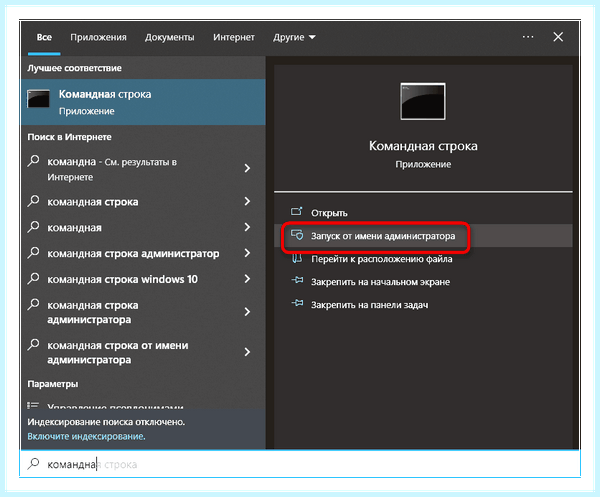Click search icon beside 'командна - См. результаты'
This screenshot has height=497, width=600.
pos(33,161)
